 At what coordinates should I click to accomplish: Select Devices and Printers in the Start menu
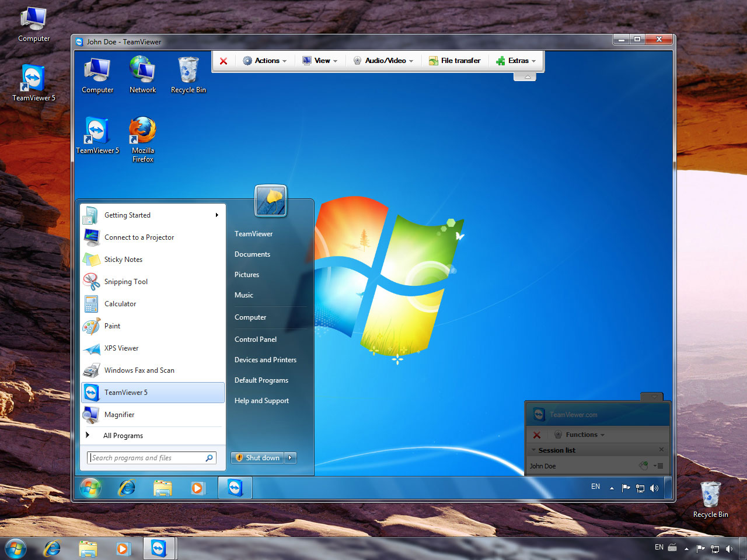click(x=266, y=360)
